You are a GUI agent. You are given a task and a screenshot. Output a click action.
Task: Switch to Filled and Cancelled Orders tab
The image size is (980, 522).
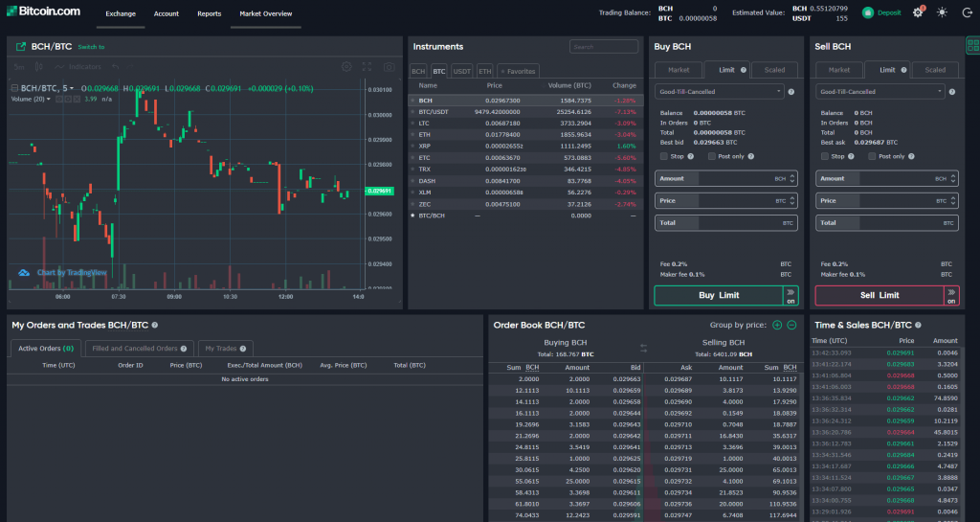(x=140, y=349)
